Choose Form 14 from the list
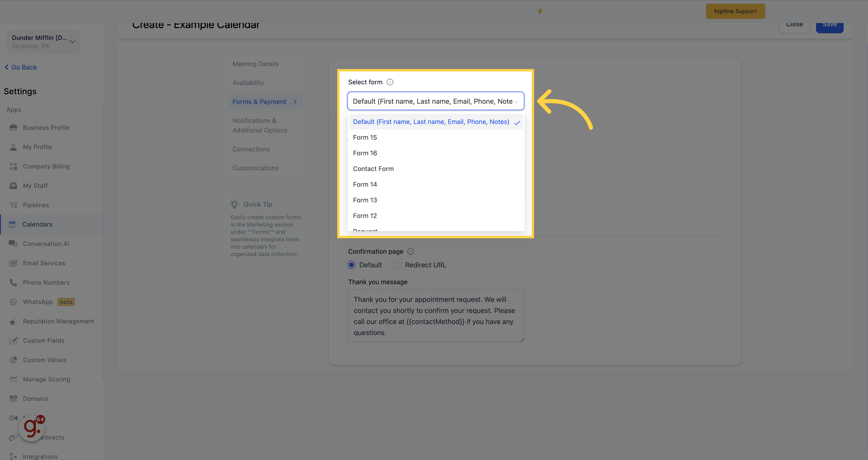The width and height of the screenshot is (868, 460). [436, 184]
